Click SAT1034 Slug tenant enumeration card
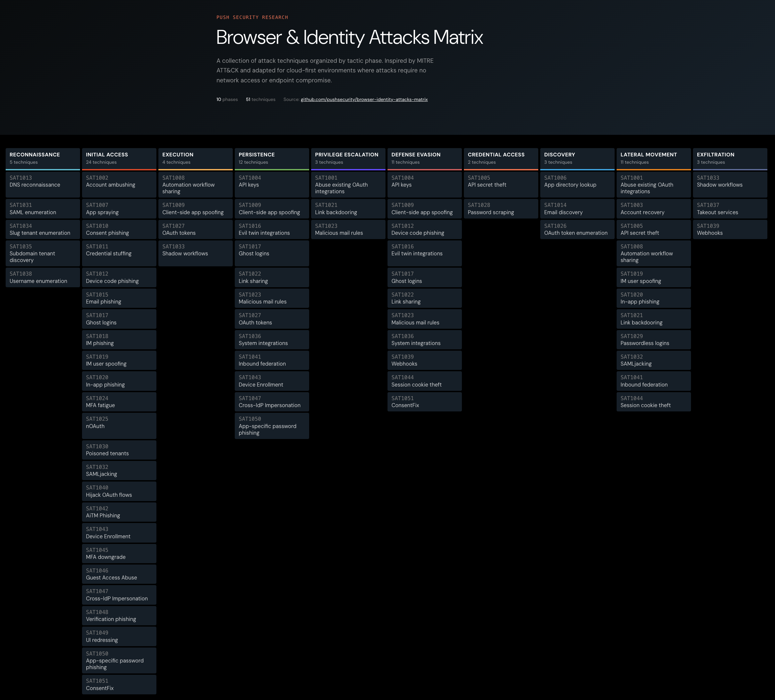The image size is (775, 700). pos(43,229)
